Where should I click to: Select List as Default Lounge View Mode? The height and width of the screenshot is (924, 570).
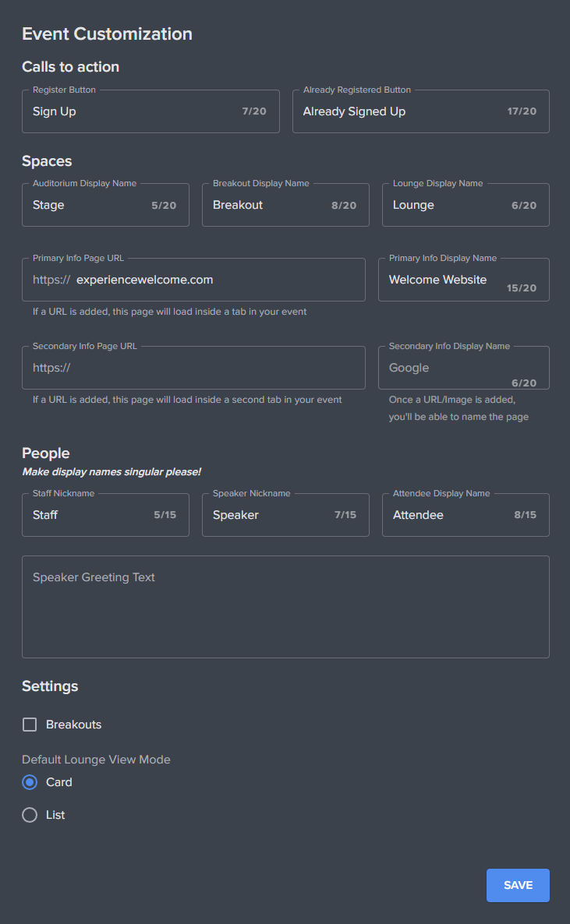29,814
